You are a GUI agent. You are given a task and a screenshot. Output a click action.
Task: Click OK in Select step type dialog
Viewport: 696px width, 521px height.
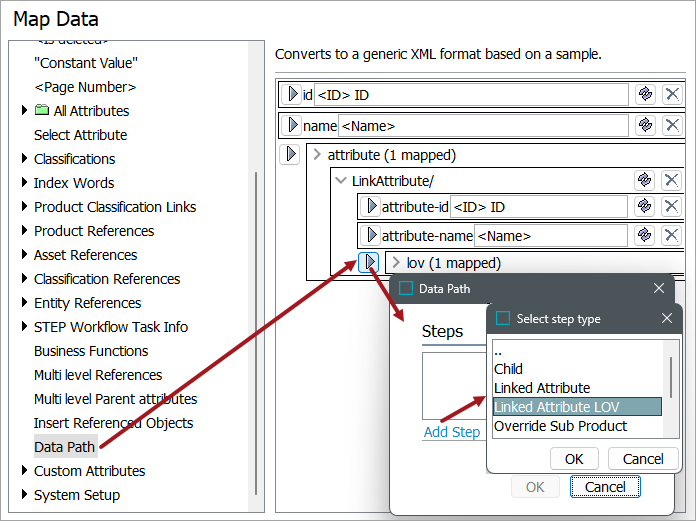coord(574,458)
